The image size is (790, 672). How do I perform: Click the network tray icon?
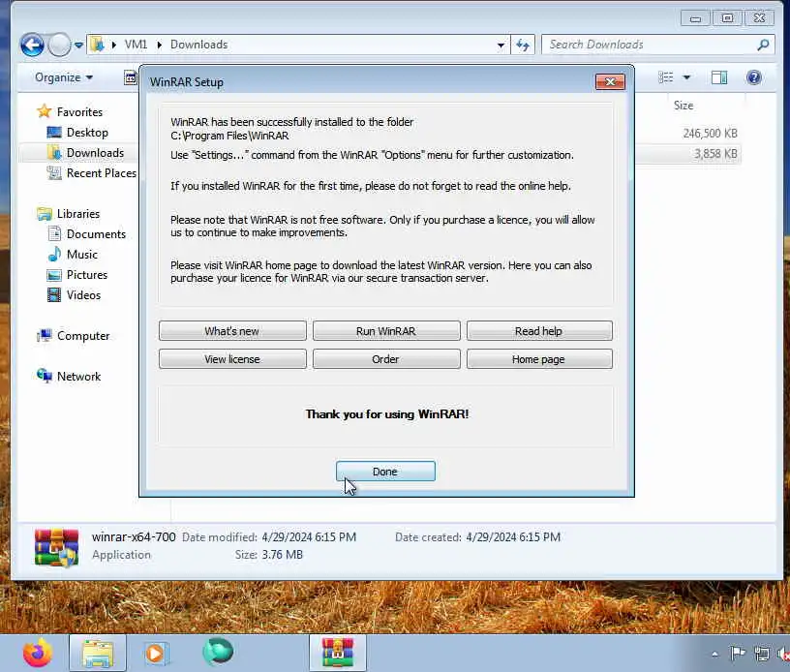pos(761,654)
